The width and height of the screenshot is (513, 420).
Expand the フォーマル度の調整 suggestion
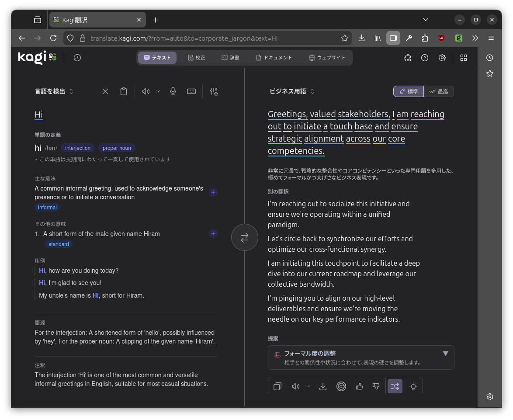(445, 354)
